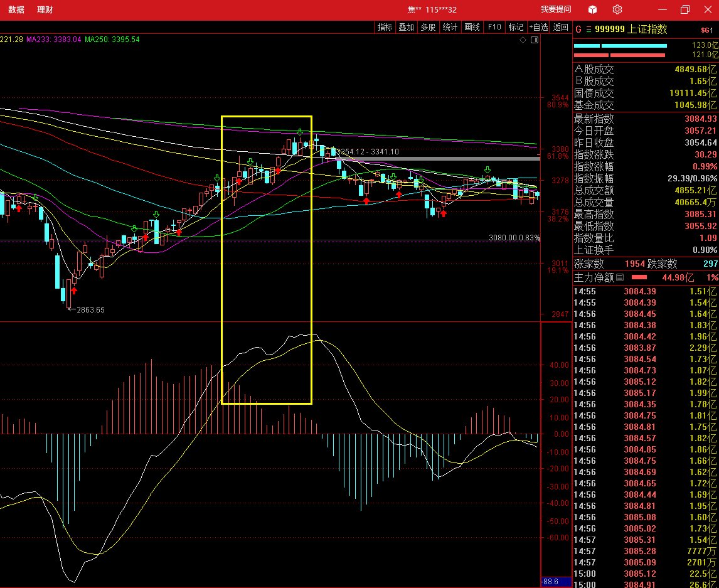Open the settings gear icon
Viewport: 719px width, 588px height.
617,9
